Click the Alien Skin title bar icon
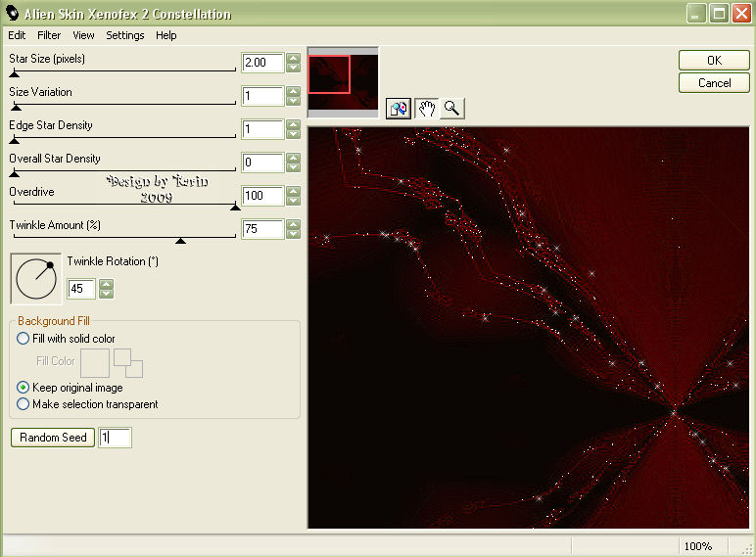This screenshot has width=756, height=557. click(x=12, y=14)
